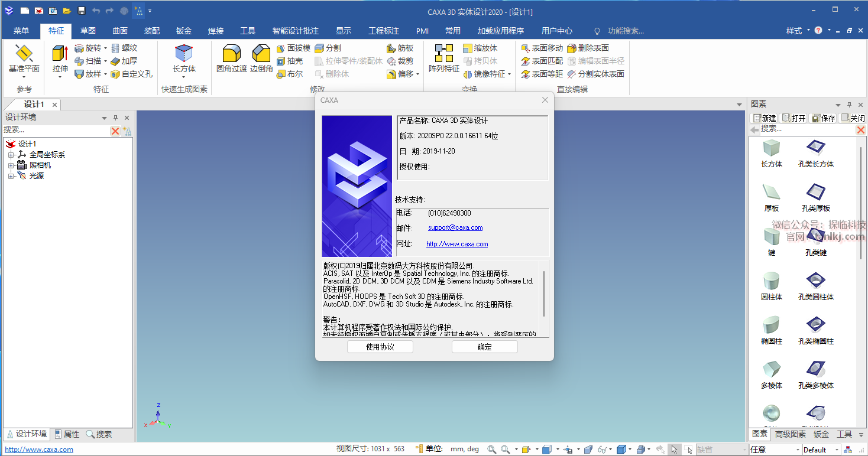Select the 面拔模 face draft tool

click(293, 48)
